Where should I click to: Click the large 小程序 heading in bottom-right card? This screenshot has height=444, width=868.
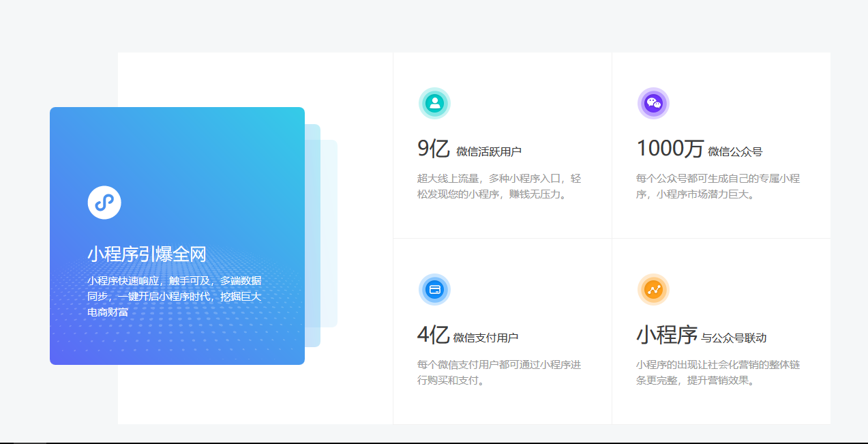[x=667, y=334]
